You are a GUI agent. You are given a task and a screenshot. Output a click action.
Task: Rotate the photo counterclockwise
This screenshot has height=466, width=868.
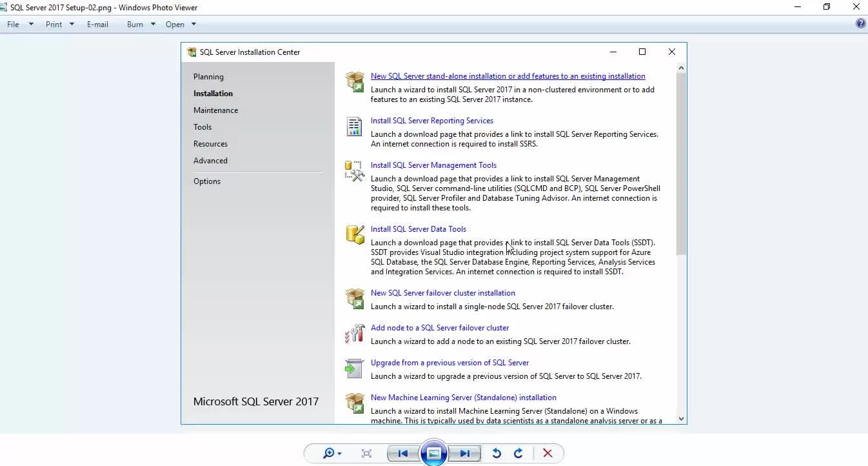point(496,453)
